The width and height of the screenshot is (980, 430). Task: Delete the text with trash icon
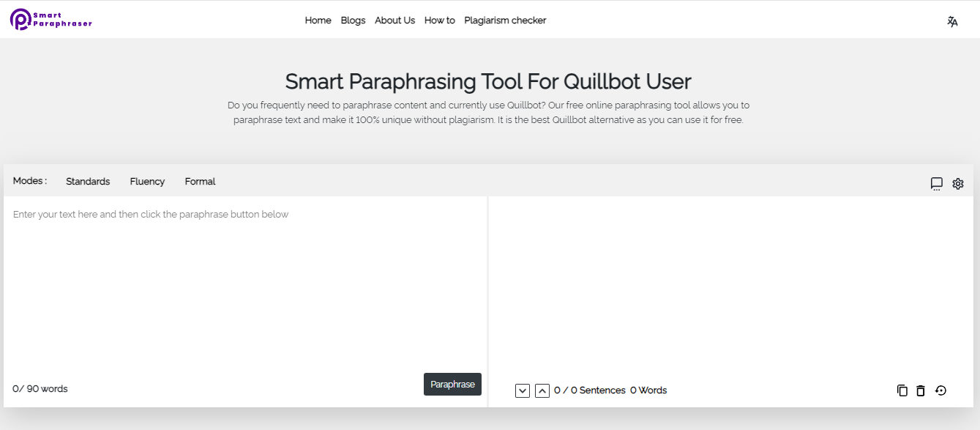[921, 390]
